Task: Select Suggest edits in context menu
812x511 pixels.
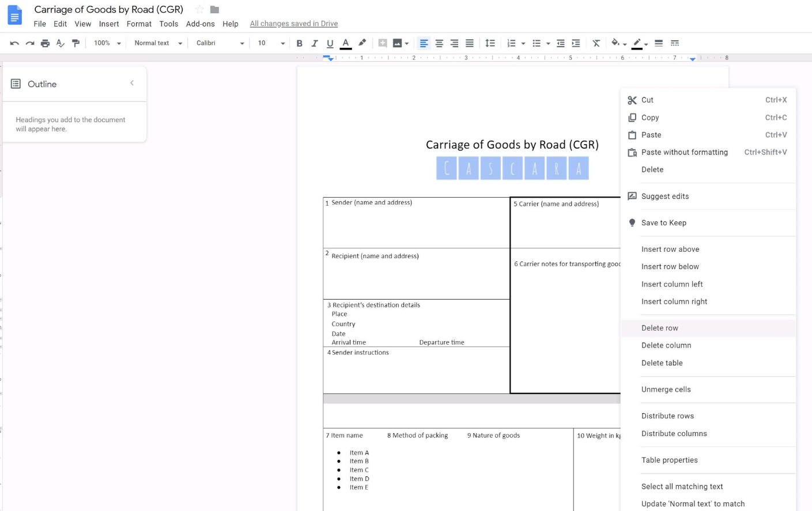Action: click(708, 196)
